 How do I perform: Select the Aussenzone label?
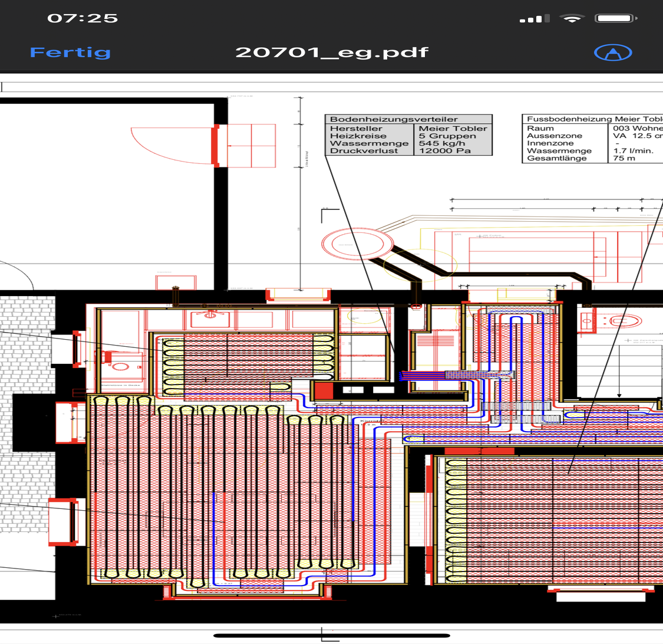pos(555,136)
